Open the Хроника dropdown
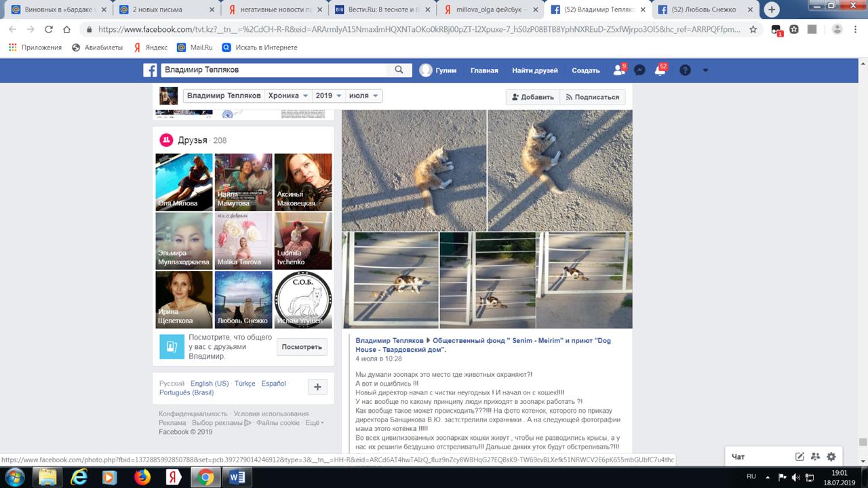 pyautogui.click(x=288, y=96)
